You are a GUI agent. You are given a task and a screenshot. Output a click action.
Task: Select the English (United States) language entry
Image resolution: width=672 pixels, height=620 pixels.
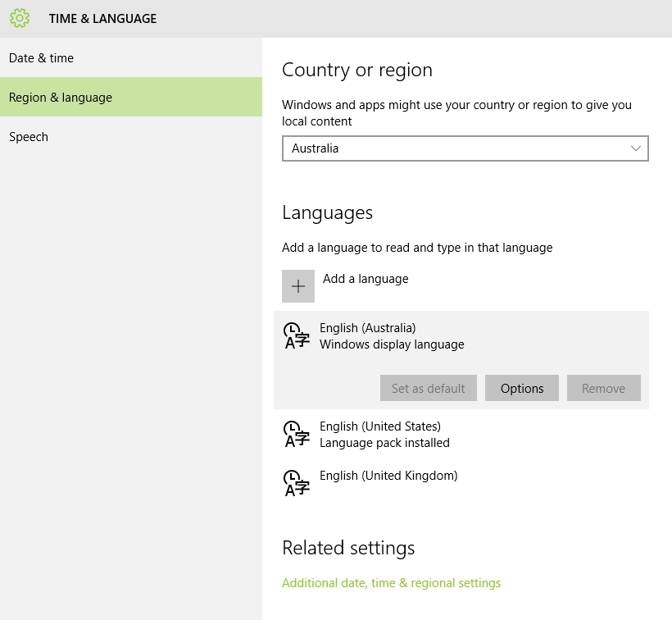tap(461, 434)
